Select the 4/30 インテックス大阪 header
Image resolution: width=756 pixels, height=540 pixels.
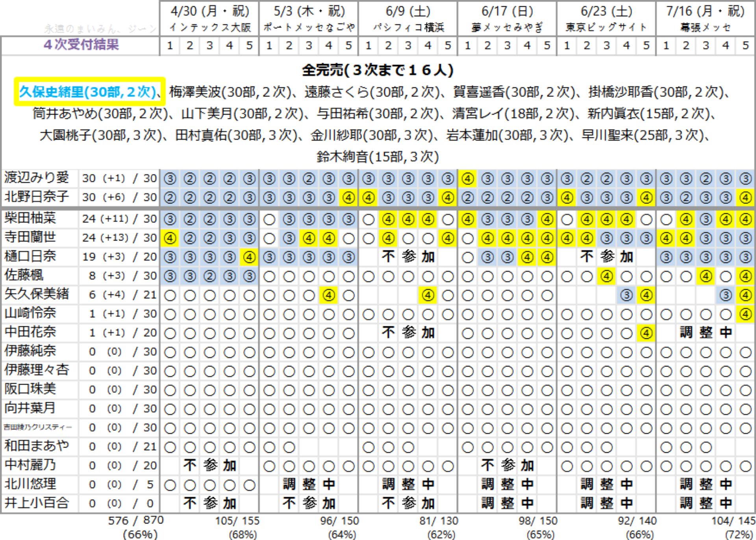tap(209, 18)
